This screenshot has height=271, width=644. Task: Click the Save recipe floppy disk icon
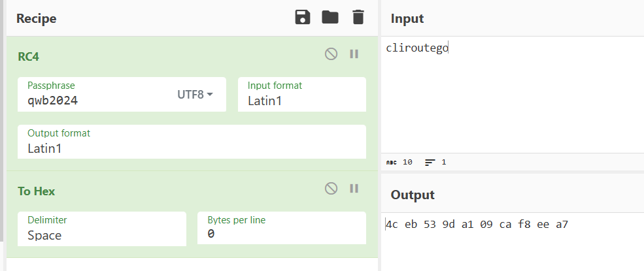pos(303,18)
